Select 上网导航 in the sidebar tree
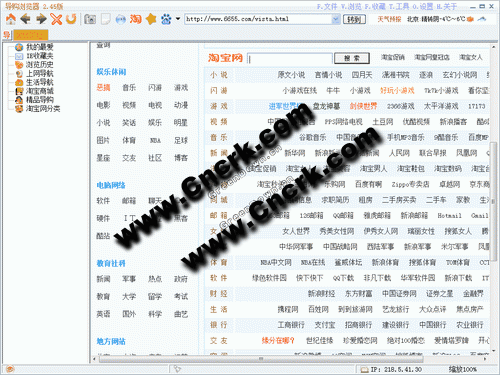The width and height of the screenshot is (500, 375). 40,73
